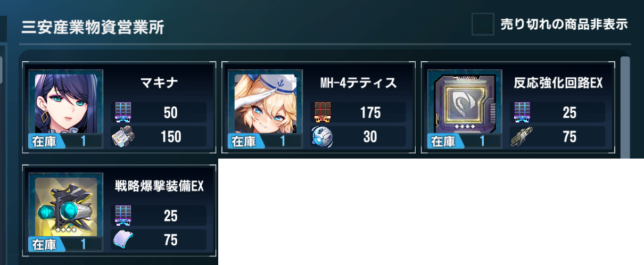Open the 戦略爆撃装備EX equipment image
Image resolution: width=644 pixels, height=265 pixels.
[x=66, y=206]
